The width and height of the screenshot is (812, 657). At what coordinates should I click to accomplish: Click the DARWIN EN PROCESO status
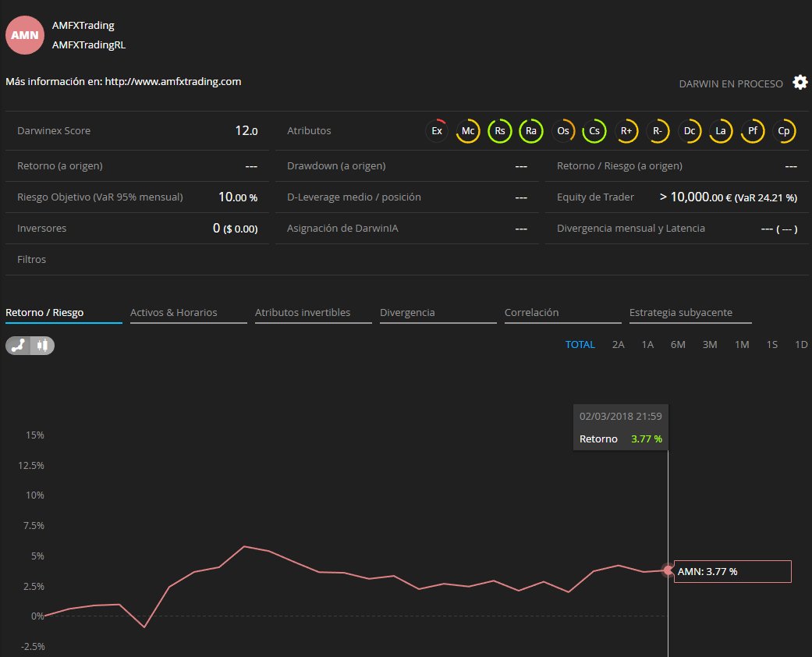click(x=731, y=84)
